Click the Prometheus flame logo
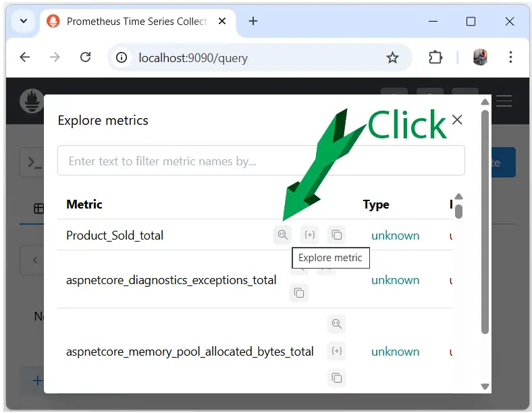The height and width of the screenshot is (413, 532). pyautogui.click(x=32, y=101)
